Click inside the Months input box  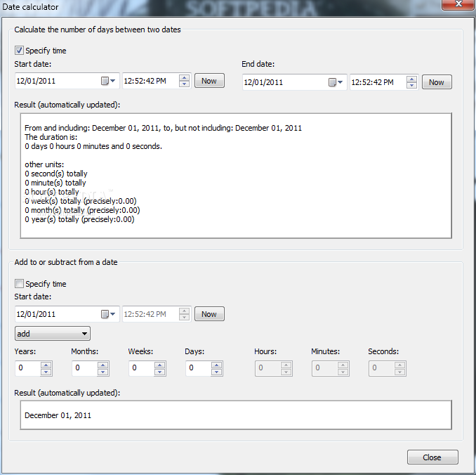pyautogui.click(x=85, y=368)
